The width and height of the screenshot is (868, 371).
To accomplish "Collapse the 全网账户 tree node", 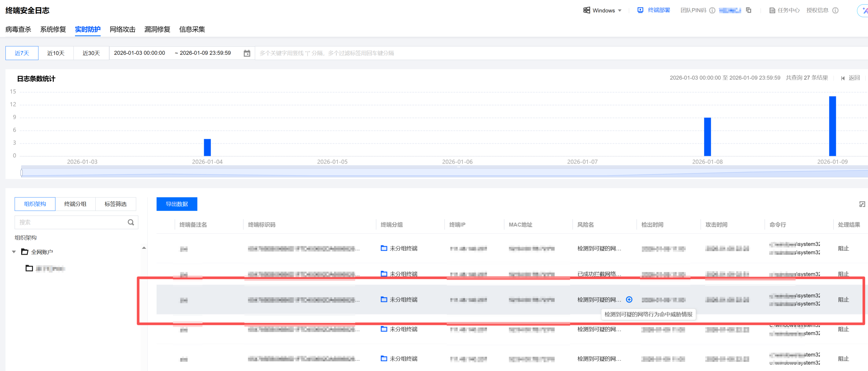I will click(x=14, y=252).
